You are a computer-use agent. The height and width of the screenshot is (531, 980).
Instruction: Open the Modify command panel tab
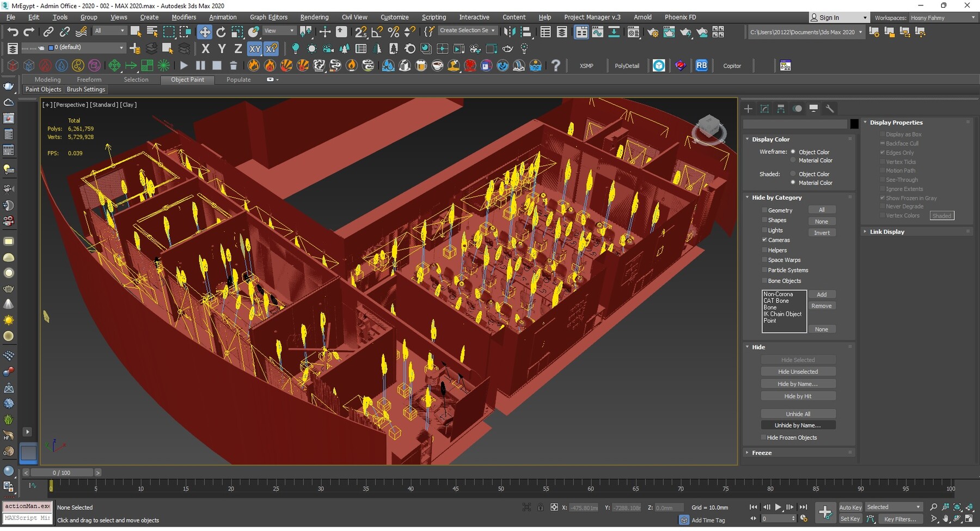click(764, 109)
